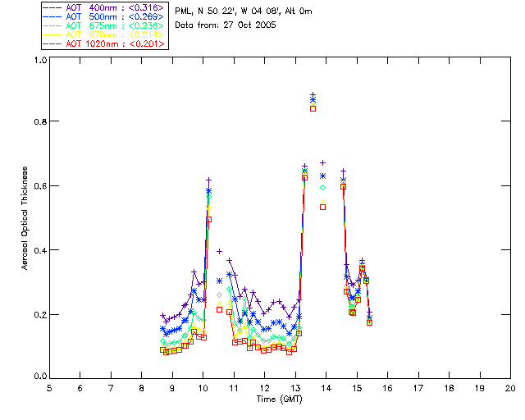Click the highest purple plus marker near 0.88
This screenshot has width=525, height=420.
click(313, 95)
